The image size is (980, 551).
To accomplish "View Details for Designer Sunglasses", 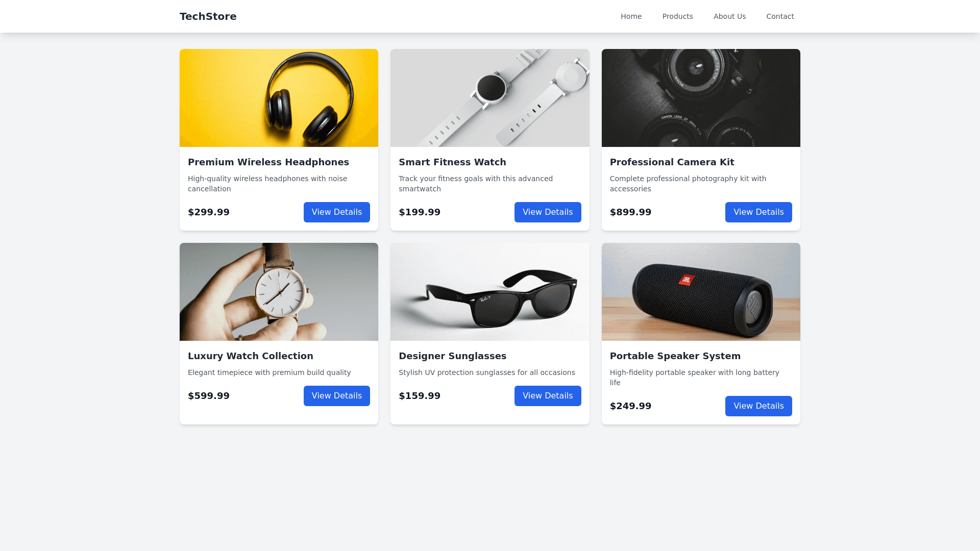I will pyautogui.click(x=548, y=396).
